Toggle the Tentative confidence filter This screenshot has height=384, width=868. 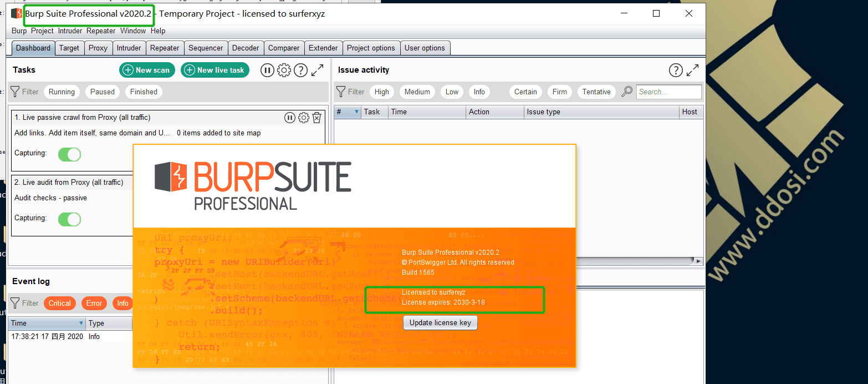[596, 92]
